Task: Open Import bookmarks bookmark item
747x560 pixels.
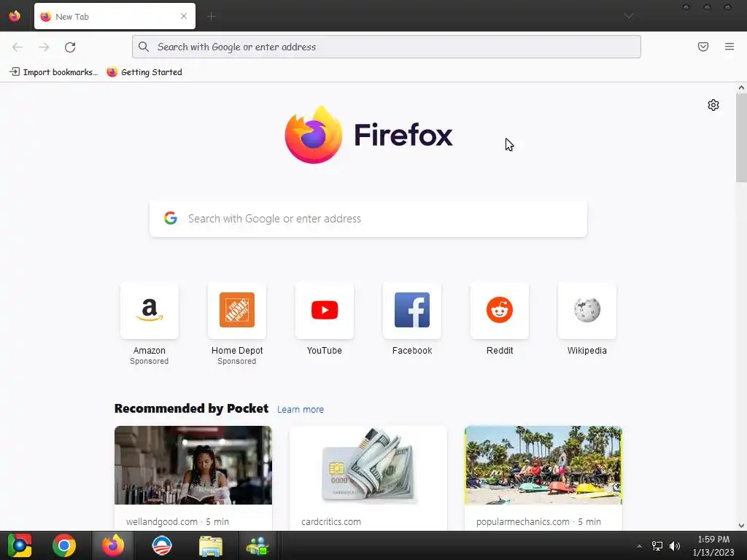Action: coord(53,72)
